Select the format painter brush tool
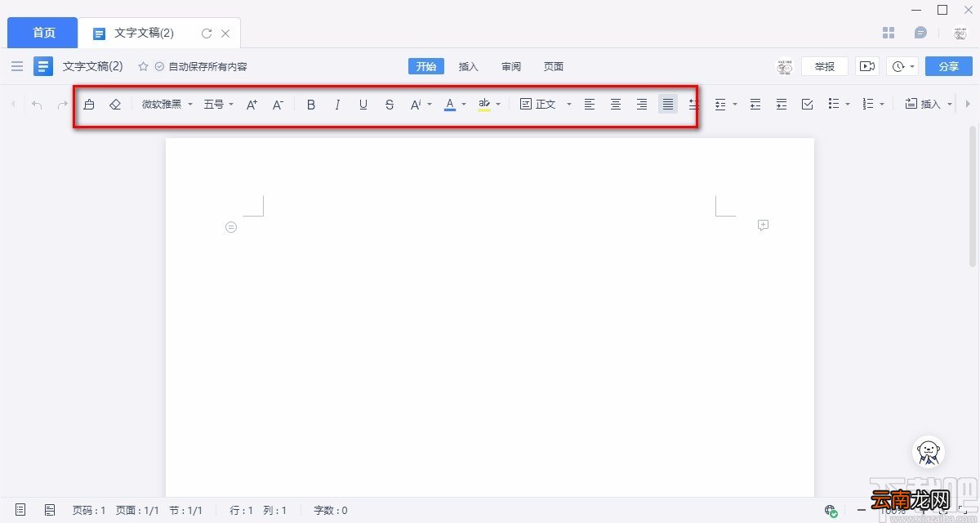 click(x=89, y=105)
